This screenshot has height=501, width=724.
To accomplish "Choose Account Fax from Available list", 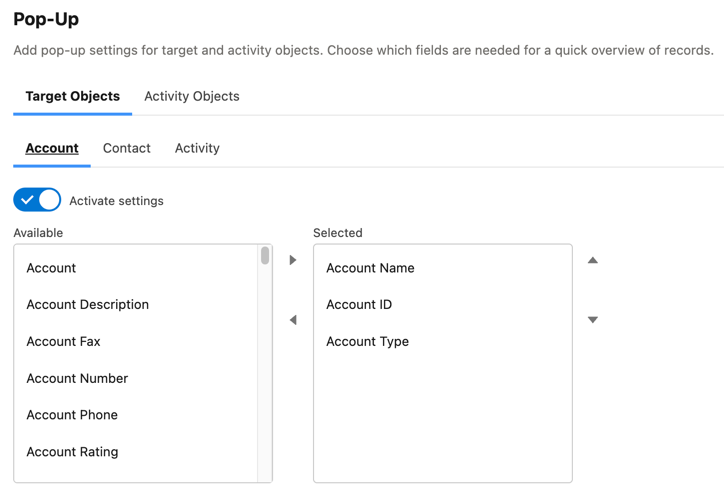I will 63,341.
